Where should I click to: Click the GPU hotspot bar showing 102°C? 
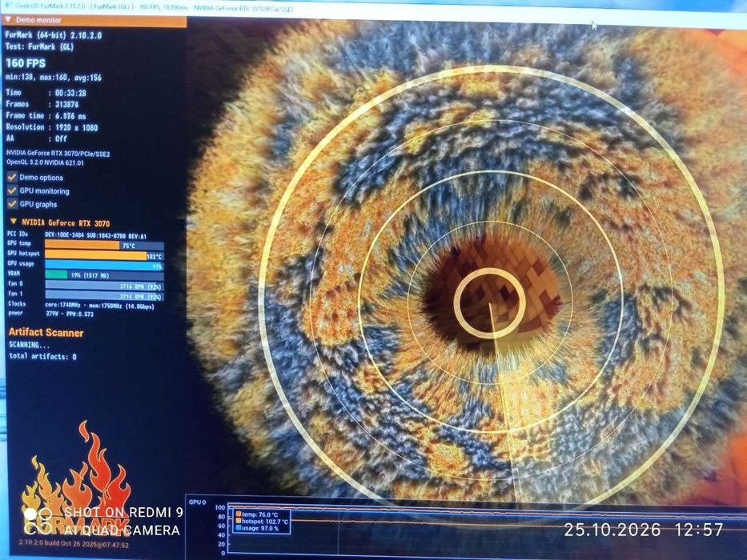(x=104, y=256)
